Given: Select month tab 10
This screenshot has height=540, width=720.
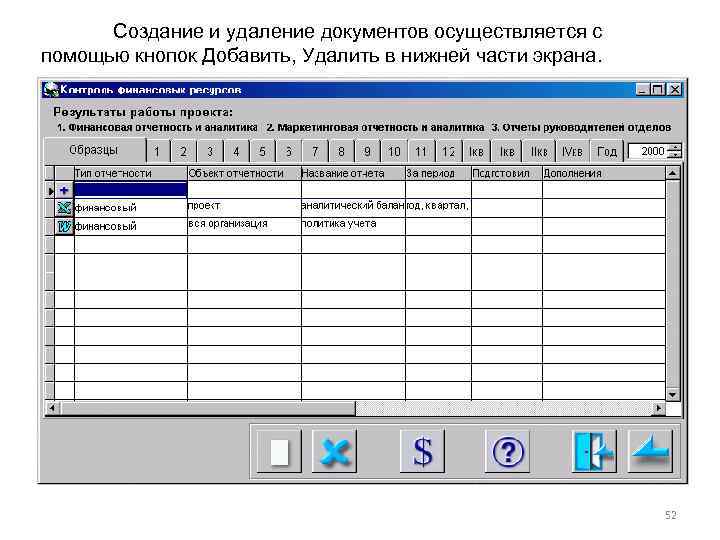Looking at the screenshot, I should click(x=394, y=152).
